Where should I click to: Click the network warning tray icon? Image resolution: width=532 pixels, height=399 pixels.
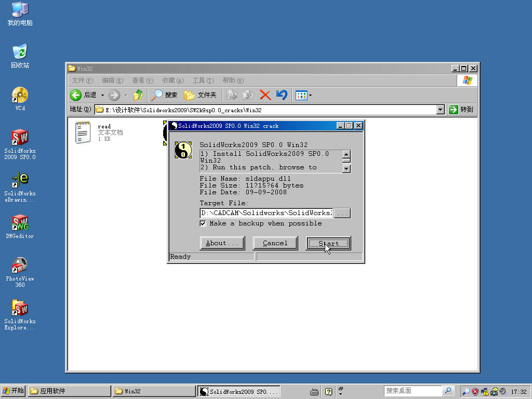[485, 392]
